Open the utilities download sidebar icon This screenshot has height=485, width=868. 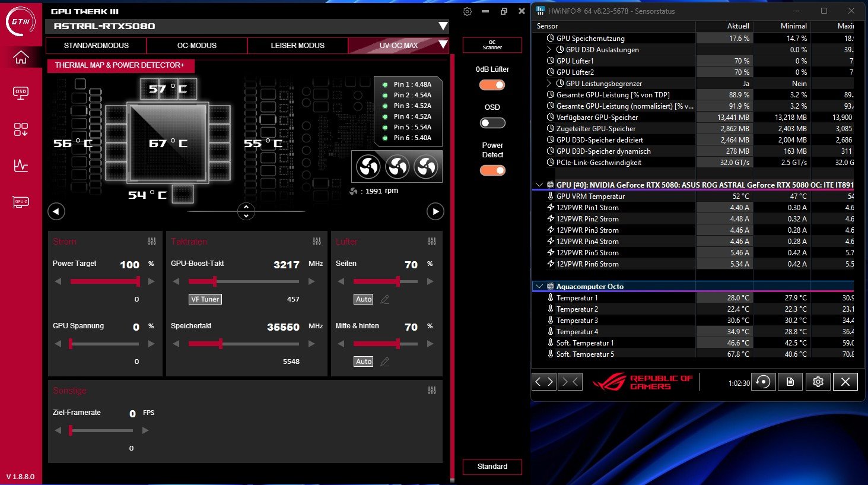coord(21,129)
